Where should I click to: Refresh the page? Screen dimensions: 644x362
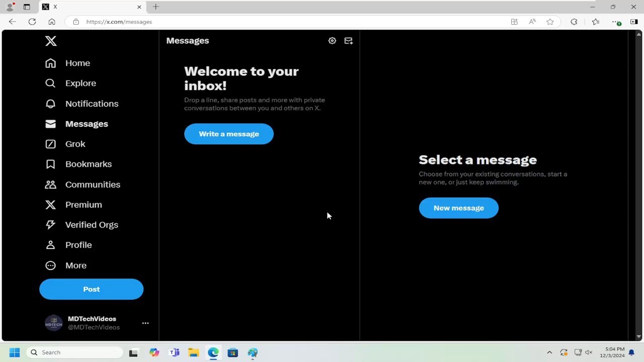pos(32,22)
